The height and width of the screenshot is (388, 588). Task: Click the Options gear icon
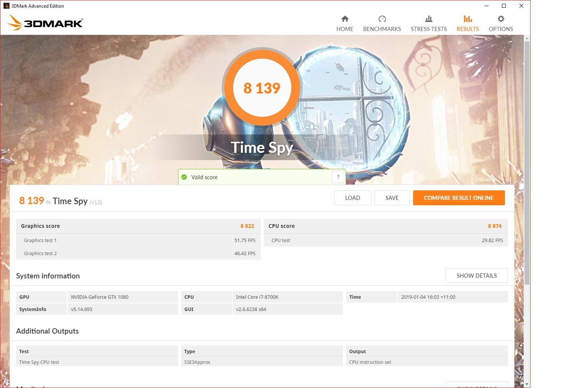[501, 19]
